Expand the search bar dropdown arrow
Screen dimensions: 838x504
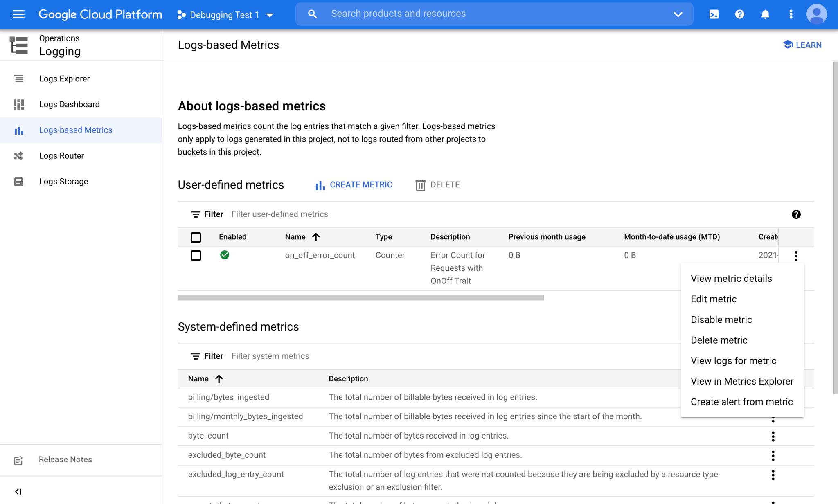[x=678, y=15]
